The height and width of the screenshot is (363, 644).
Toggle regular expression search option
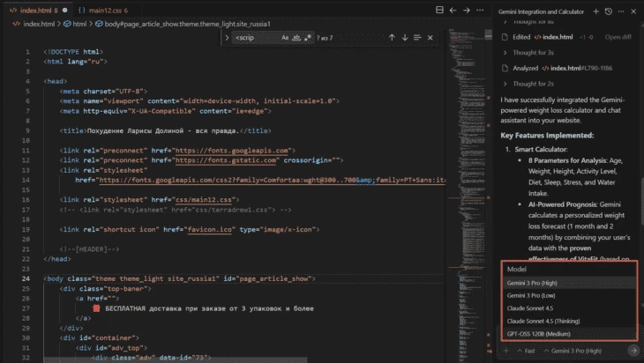pyautogui.click(x=308, y=38)
